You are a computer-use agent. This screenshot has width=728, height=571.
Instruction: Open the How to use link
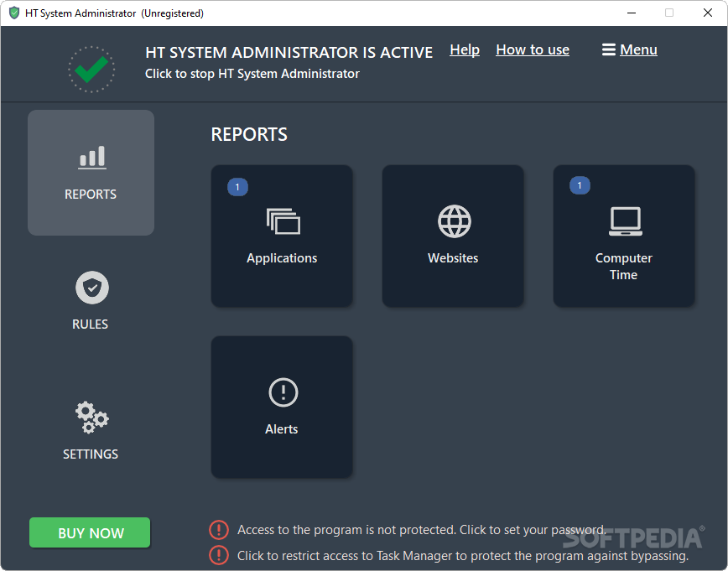coord(533,49)
